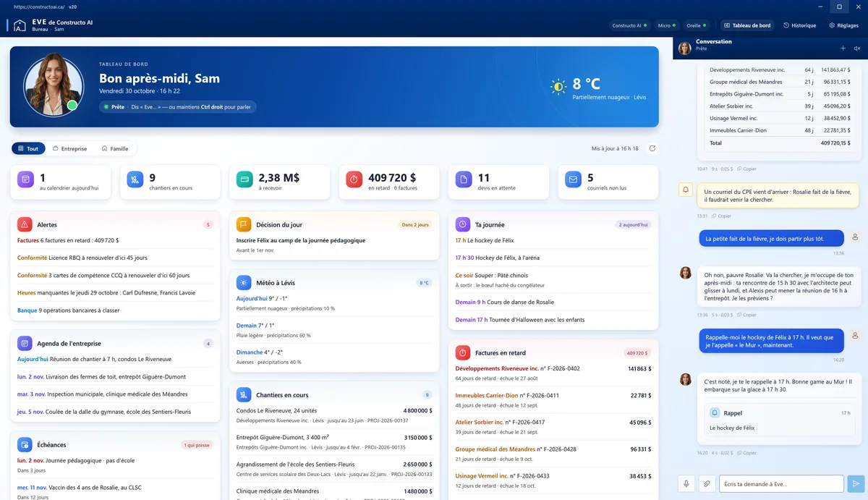
Task: Mute Eve's voice with the speaker icon
Action: click(x=857, y=48)
